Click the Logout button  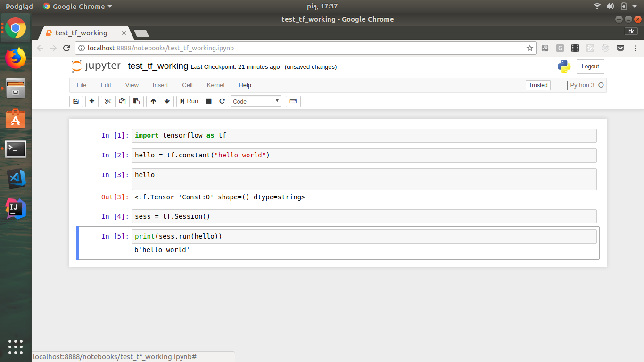point(590,66)
